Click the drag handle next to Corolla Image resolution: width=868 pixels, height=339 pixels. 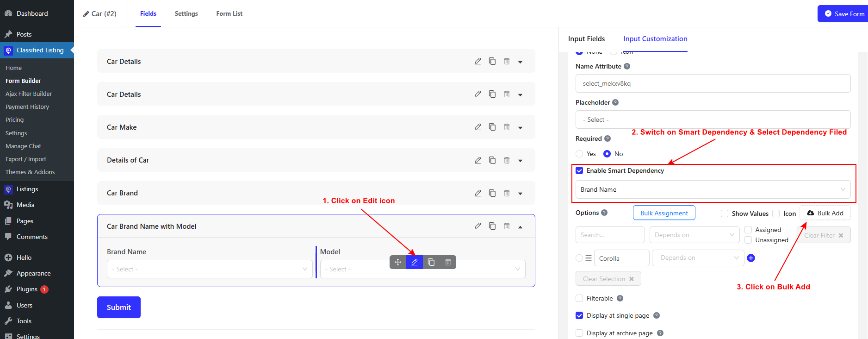(589, 258)
